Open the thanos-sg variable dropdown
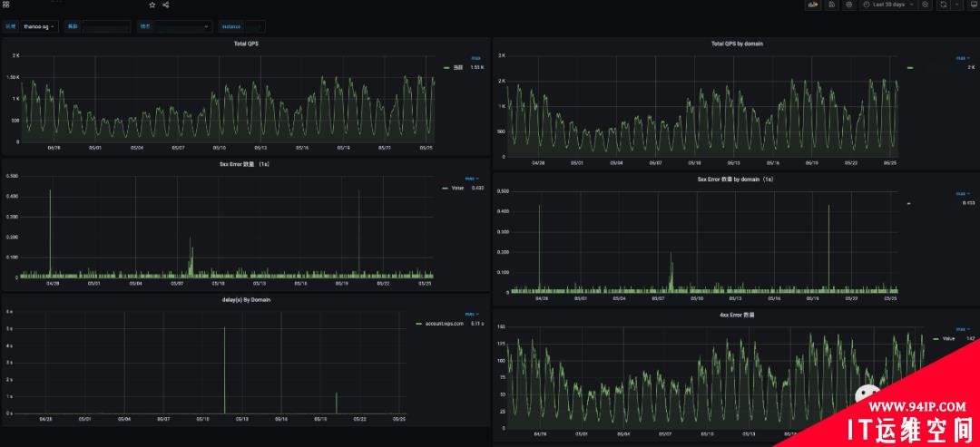Screen dimensions: 980x447 [x=39, y=27]
